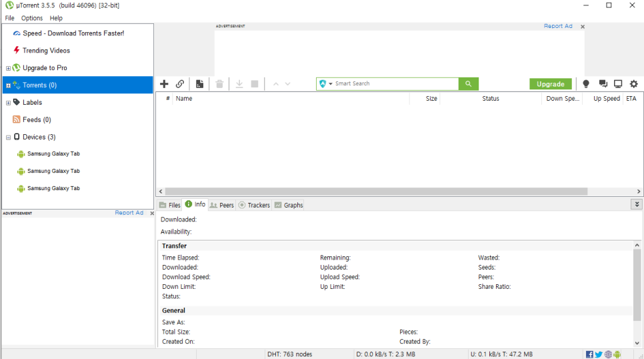Select Upgrade to Pro in sidebar
This screenshot has height=359, width=644.
click(x=45, y=68)
